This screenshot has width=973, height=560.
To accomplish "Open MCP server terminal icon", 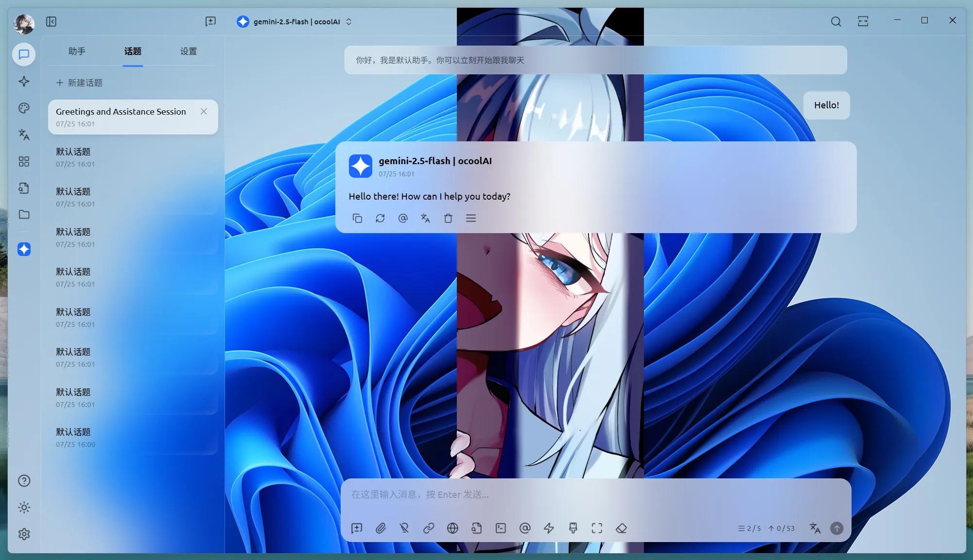I will (x=501, y=528).
